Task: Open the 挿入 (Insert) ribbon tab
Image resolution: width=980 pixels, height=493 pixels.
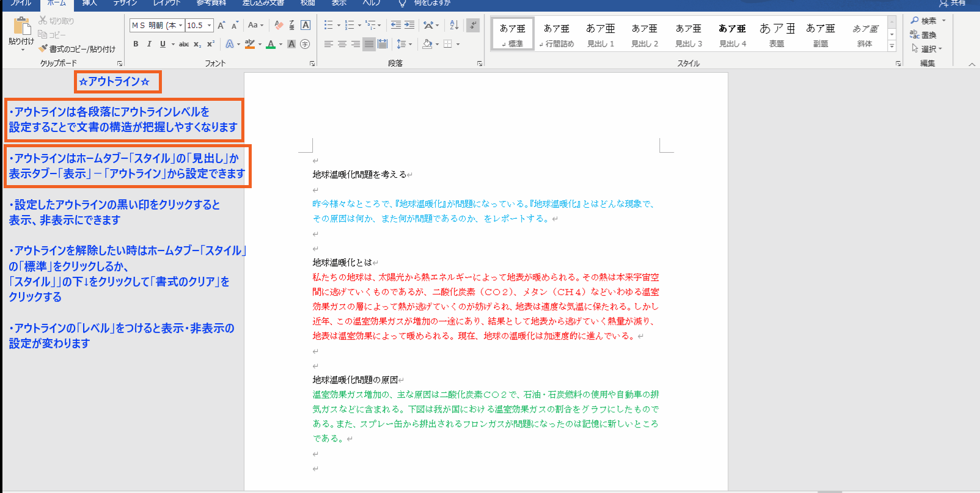Action: [89, 3]
